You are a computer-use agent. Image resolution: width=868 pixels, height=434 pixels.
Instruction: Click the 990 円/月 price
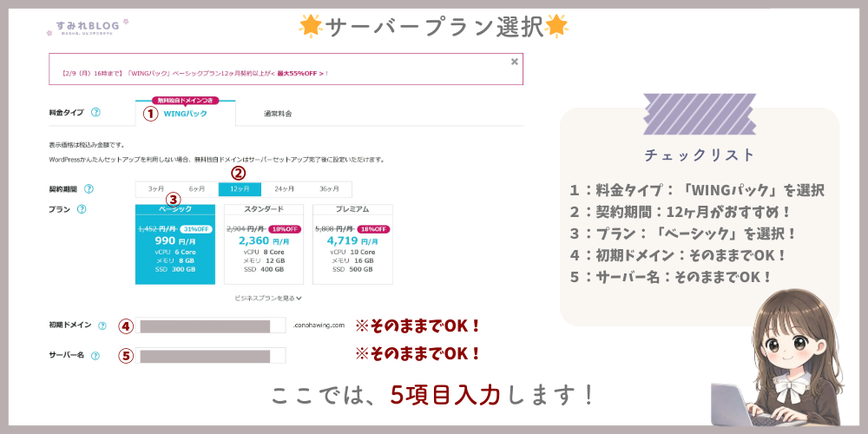pos(175,240)
